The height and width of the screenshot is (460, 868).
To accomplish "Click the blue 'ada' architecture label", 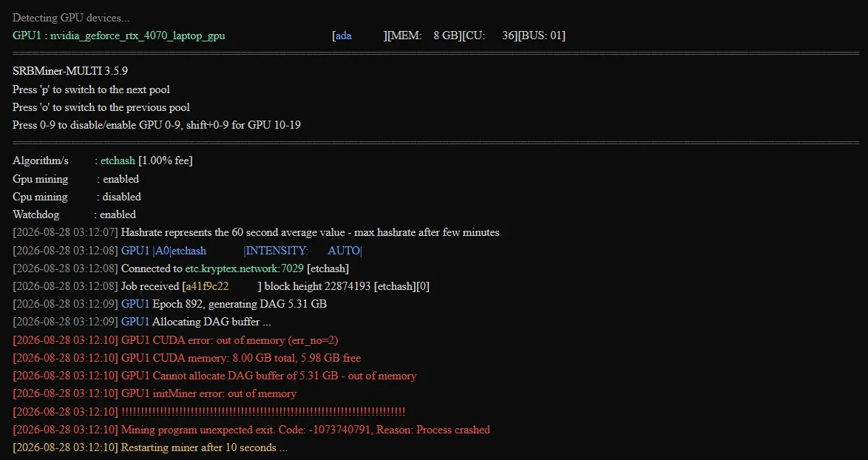I will pos(344,35).
